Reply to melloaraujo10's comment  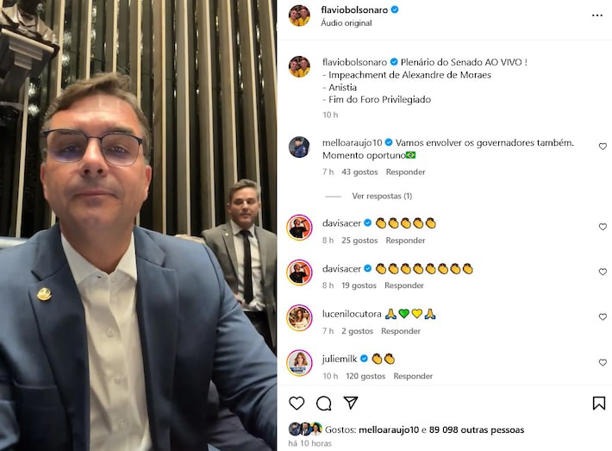tap(405, 172)
